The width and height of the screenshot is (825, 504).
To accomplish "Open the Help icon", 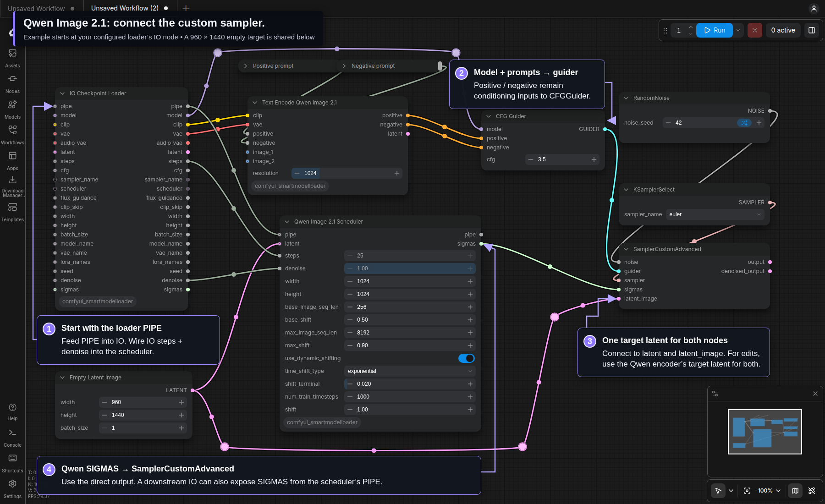I will (12, 411).
